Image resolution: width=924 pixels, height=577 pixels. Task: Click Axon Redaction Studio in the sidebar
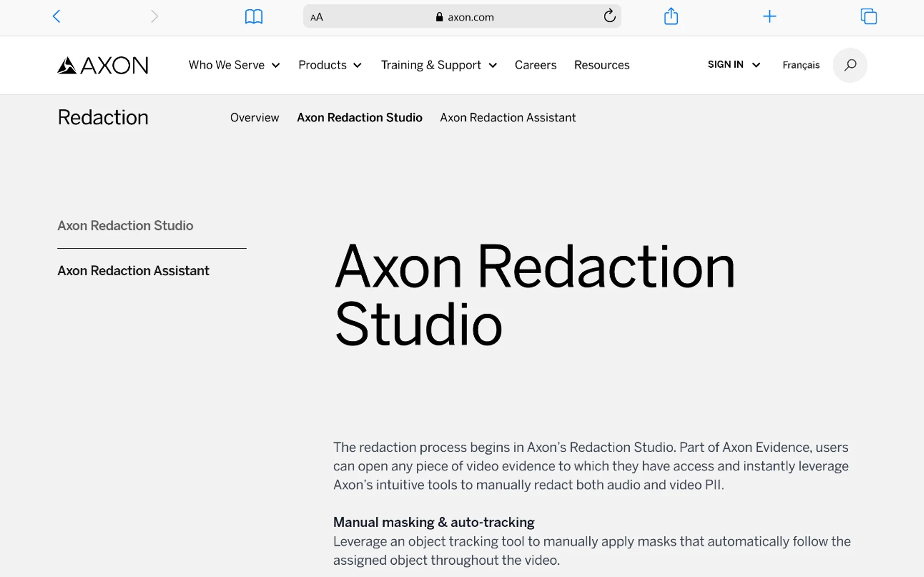click(x=125, y=225)
